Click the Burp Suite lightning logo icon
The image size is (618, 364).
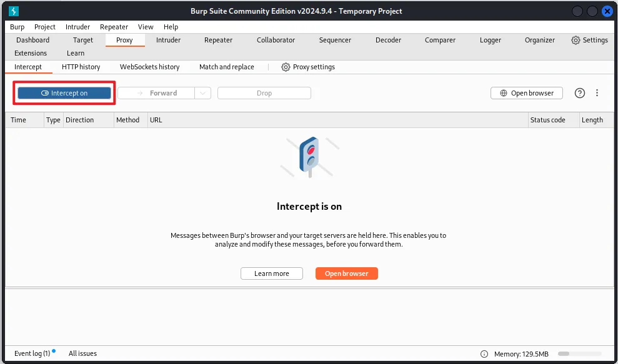[x=14, y=11]
